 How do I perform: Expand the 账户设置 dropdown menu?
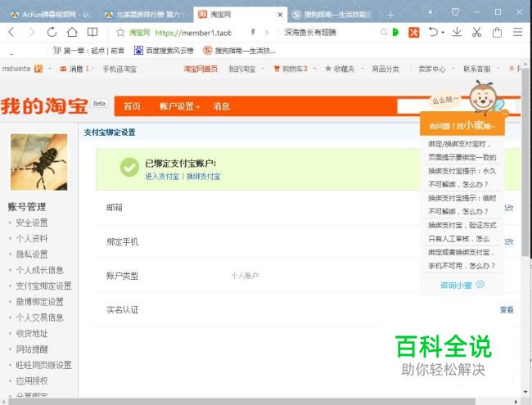click(x=179, y=106)
